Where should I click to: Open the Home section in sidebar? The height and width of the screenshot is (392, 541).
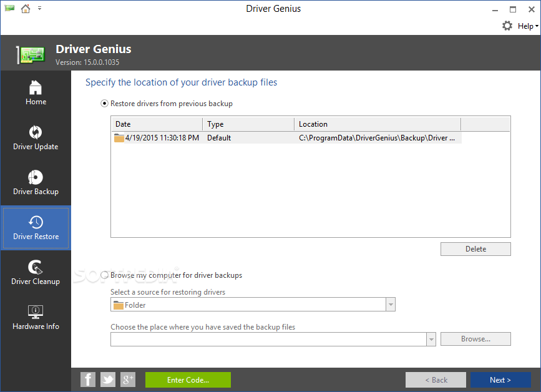[36, 92]
